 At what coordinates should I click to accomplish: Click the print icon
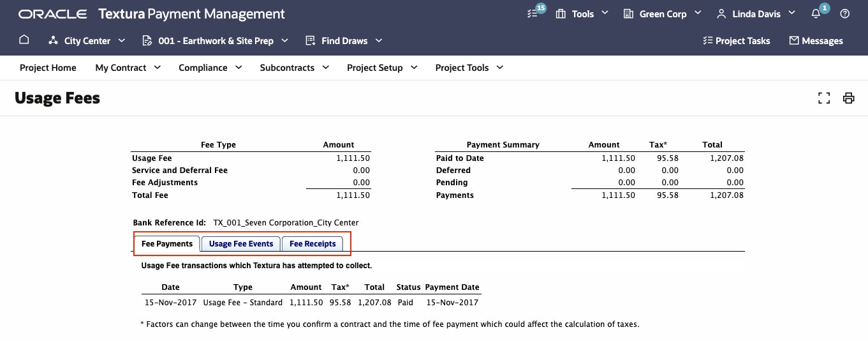(x=848, y=98)
